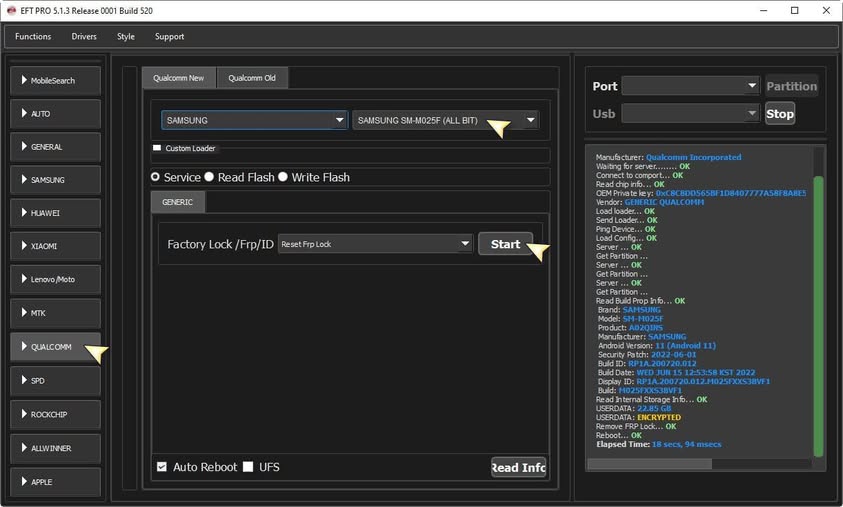The image size is (843, 507).
Task: Click the "Remove FRP Lock... OK" log line
Action: tap(635, 426)
